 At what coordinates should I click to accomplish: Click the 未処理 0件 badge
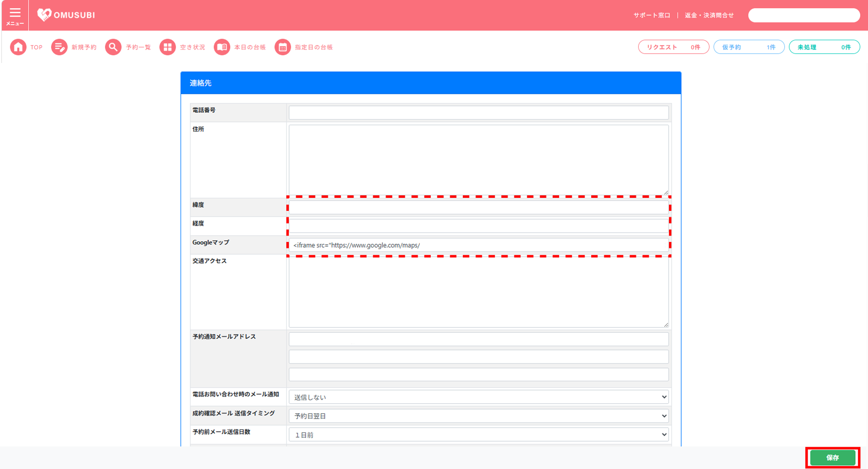tap(824, 47)
